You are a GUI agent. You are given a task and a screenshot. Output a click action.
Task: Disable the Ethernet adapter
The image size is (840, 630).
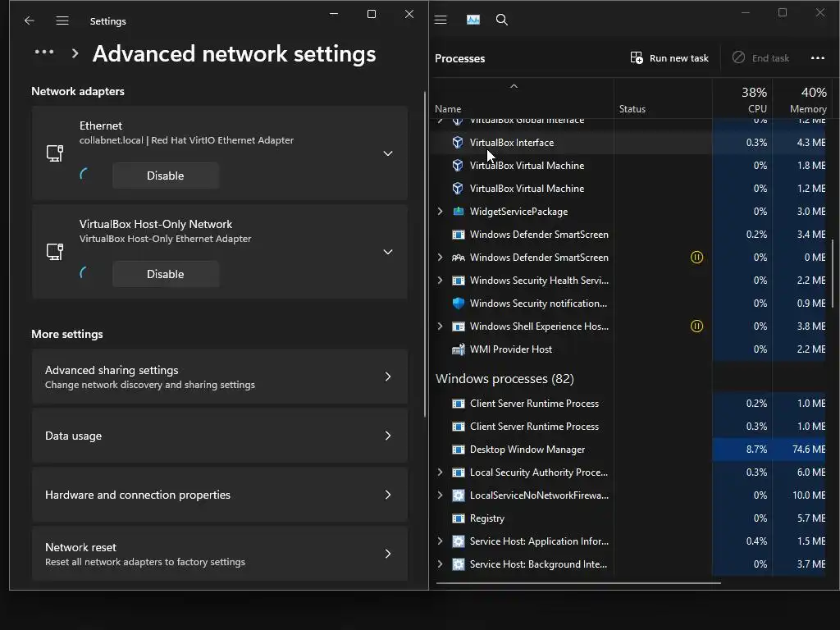(165, 176)
